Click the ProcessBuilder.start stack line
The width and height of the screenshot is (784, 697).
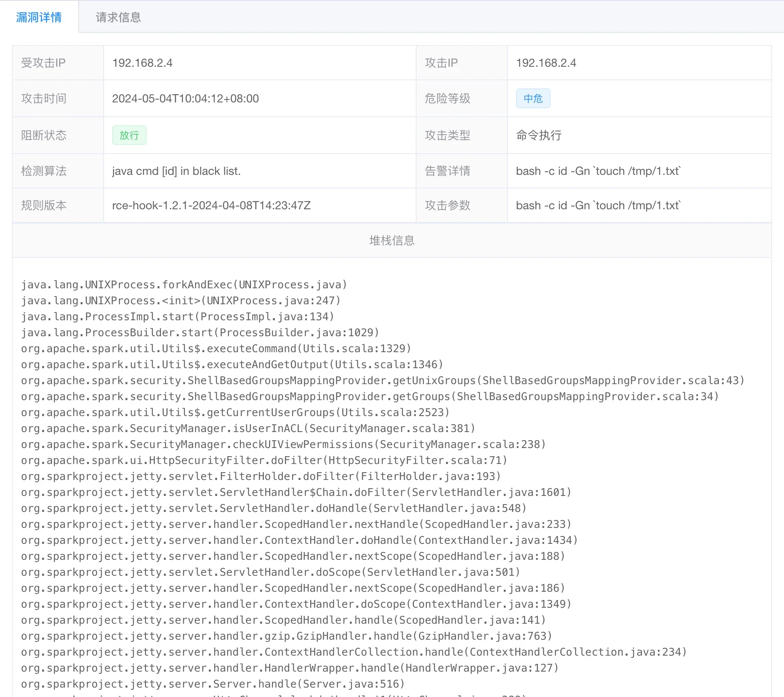point(200,333)
